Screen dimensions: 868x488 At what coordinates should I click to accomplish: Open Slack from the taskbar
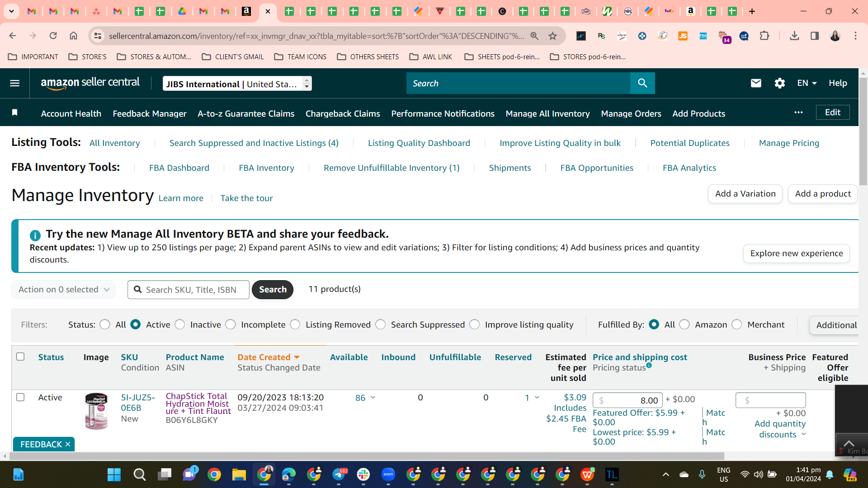click(x=363, y=474)
